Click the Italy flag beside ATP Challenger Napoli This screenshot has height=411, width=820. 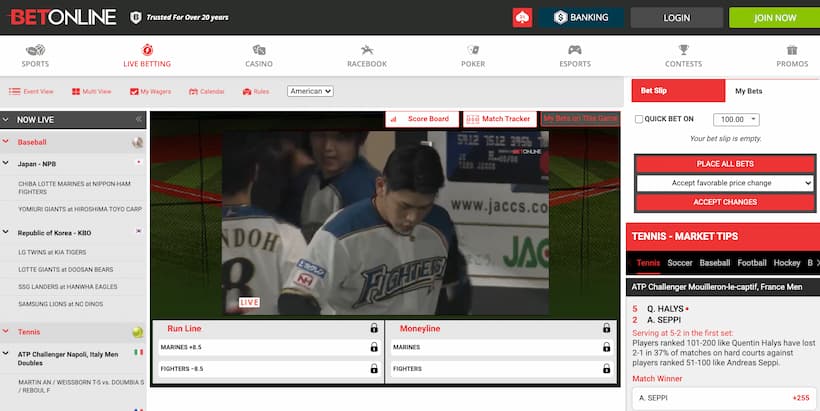coord(138,353)
